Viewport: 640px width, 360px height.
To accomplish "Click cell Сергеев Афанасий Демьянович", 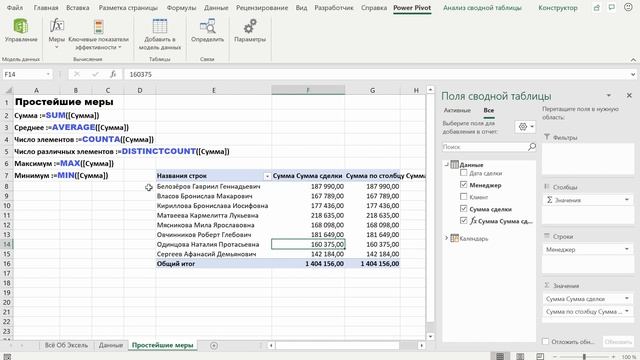I will tap(213, 254).
